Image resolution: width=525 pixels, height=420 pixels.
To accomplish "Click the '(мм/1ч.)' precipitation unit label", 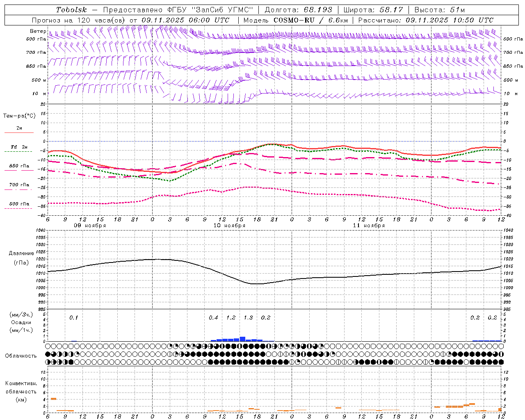I will [21, 330].
